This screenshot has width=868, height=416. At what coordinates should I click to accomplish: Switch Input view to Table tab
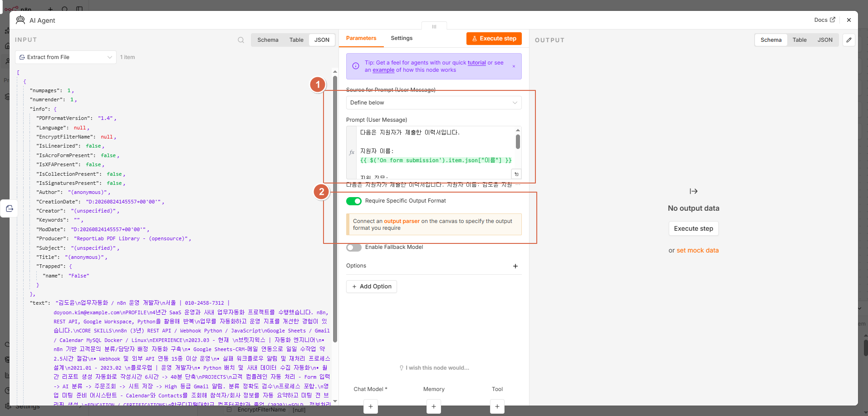(x=296, y=40)
